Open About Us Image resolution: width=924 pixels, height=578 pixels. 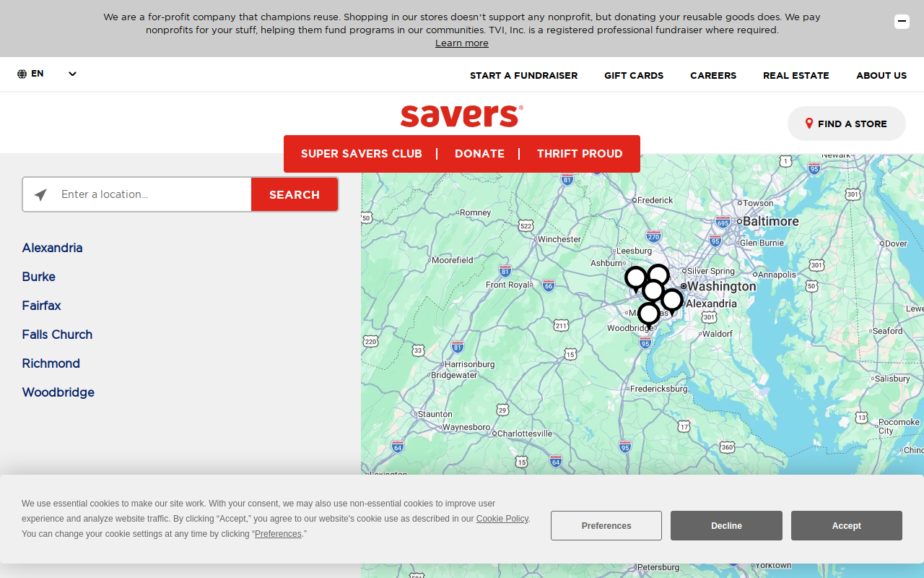[x=881, y=75]
